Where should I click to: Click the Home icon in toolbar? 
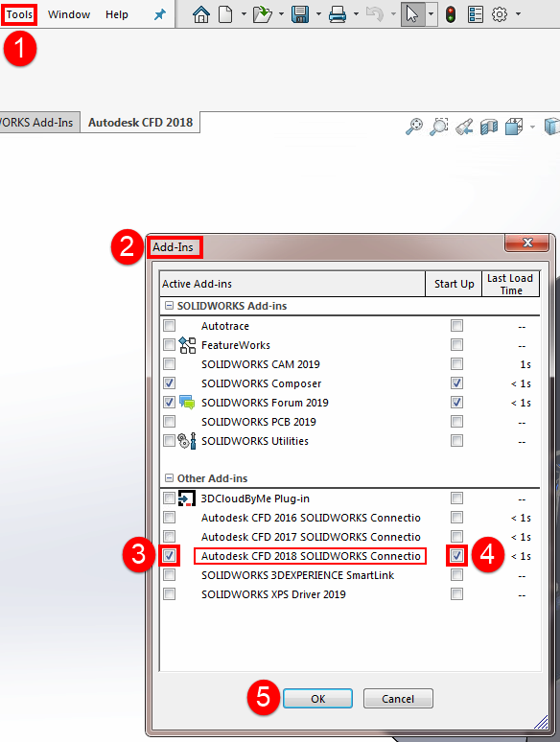pos(201,14)
